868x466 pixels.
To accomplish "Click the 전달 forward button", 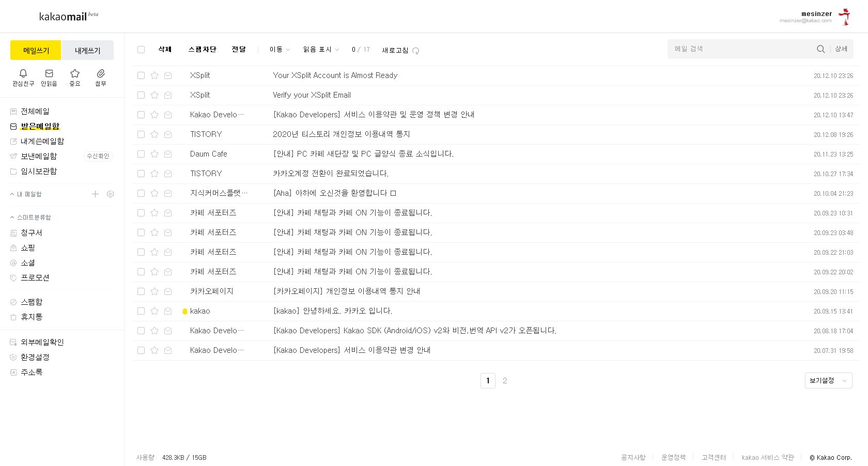I will click(x=239, y=50).
